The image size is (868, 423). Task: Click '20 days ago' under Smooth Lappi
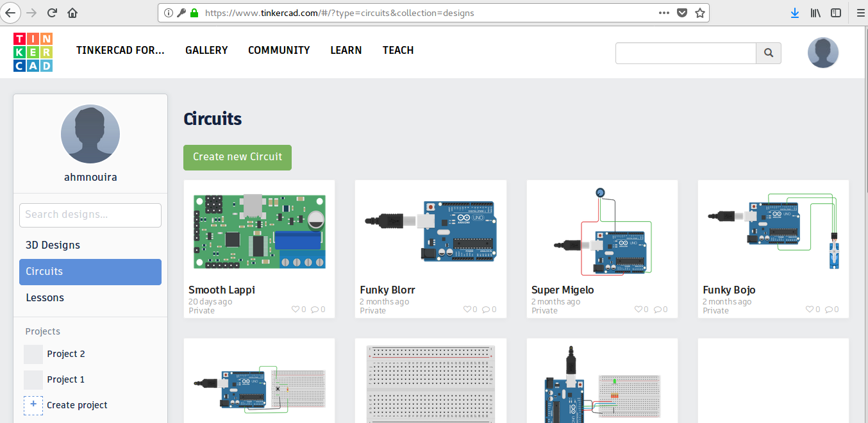point(210,301)
